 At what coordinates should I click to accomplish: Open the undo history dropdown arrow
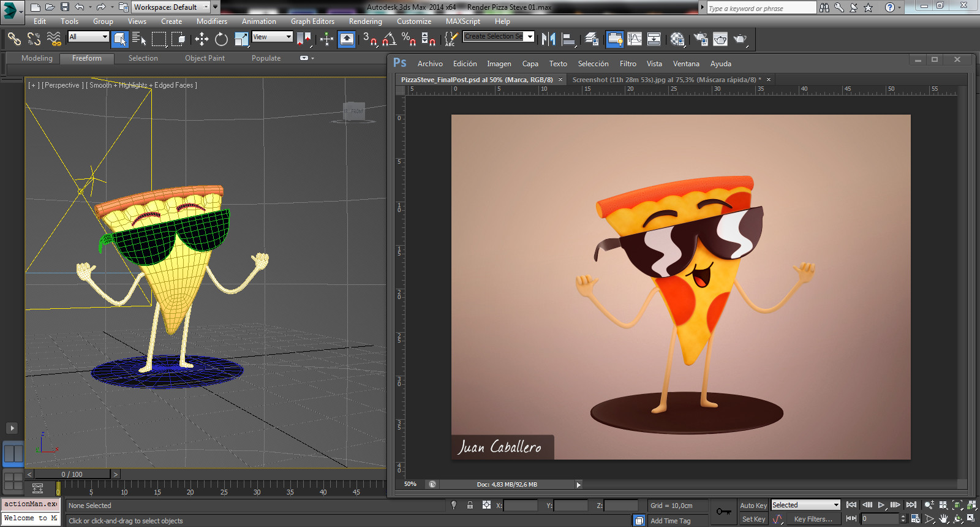[x=90, y=7]
